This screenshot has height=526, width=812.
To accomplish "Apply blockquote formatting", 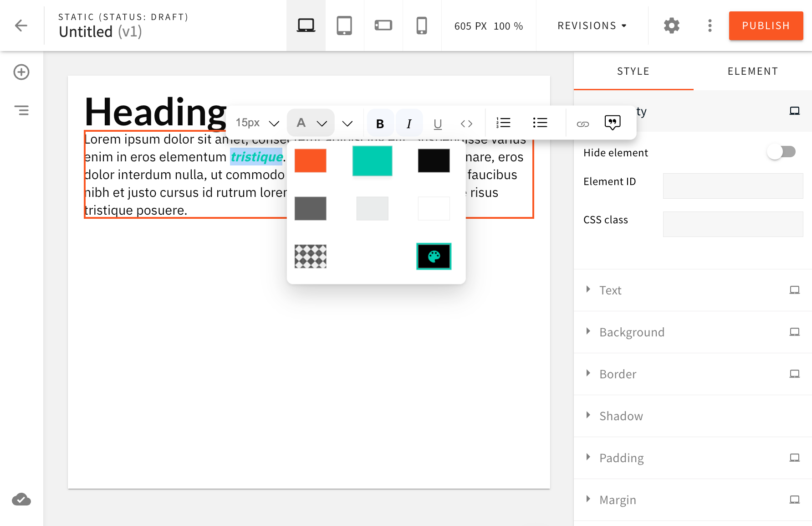I will point(612,123).
